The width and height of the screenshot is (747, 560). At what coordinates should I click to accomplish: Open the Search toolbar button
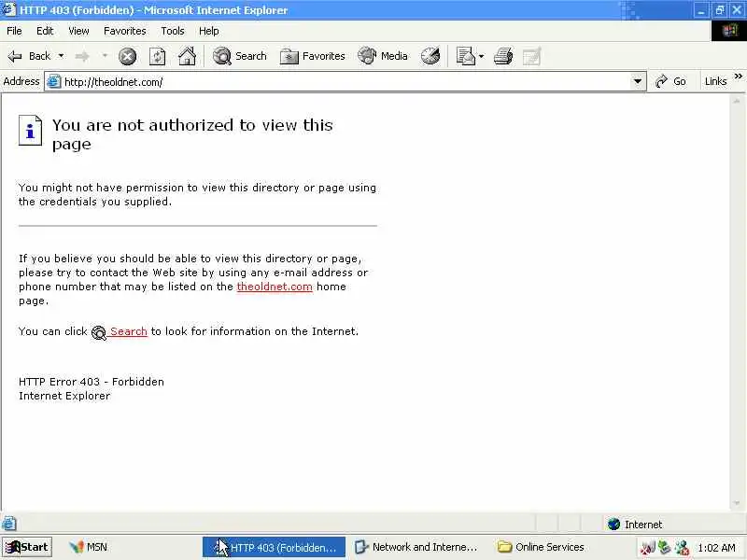(240, 56)
